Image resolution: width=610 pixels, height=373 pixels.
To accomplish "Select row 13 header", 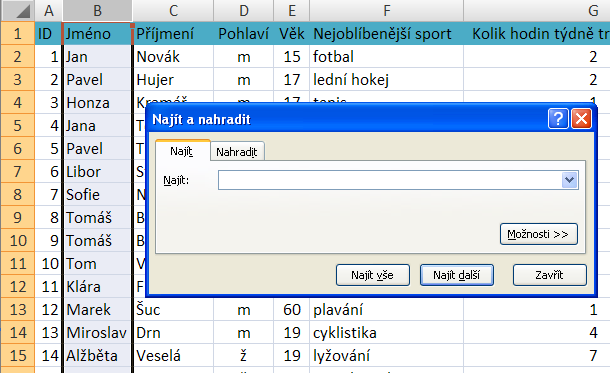I will coord(18,310).
